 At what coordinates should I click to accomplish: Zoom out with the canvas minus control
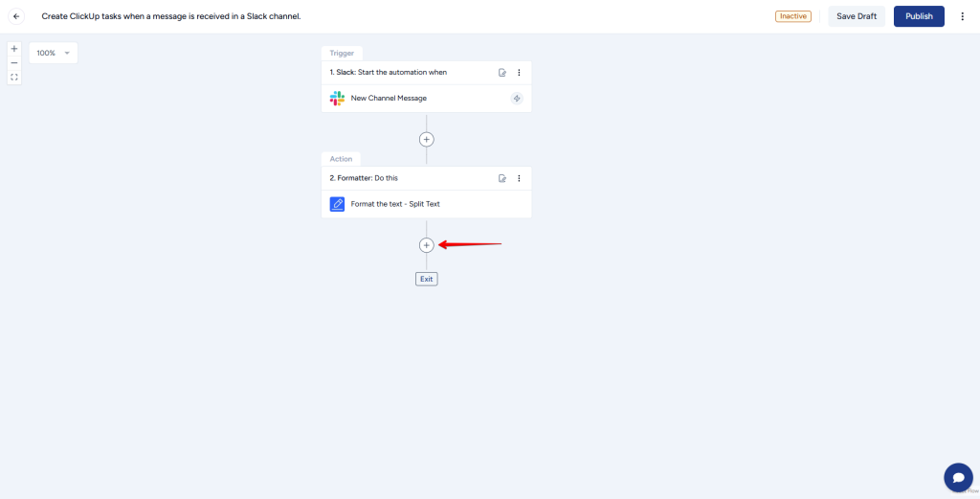click(14, 62)
